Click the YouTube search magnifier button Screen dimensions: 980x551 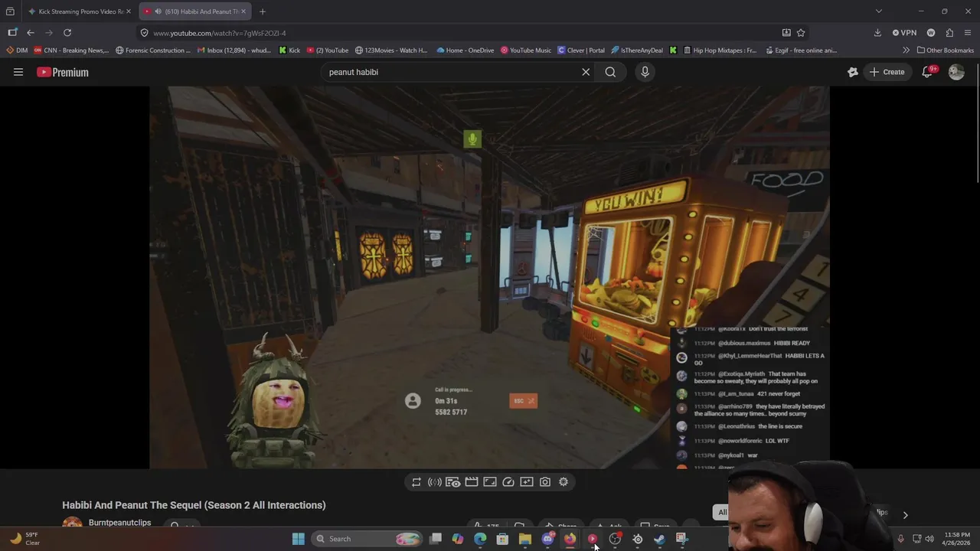[610, 72]
